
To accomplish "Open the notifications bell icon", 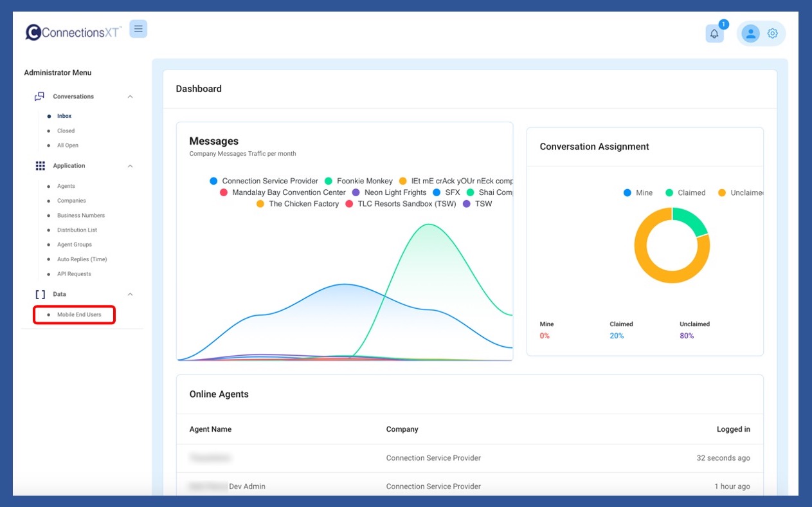I will [x=714, y=33].
